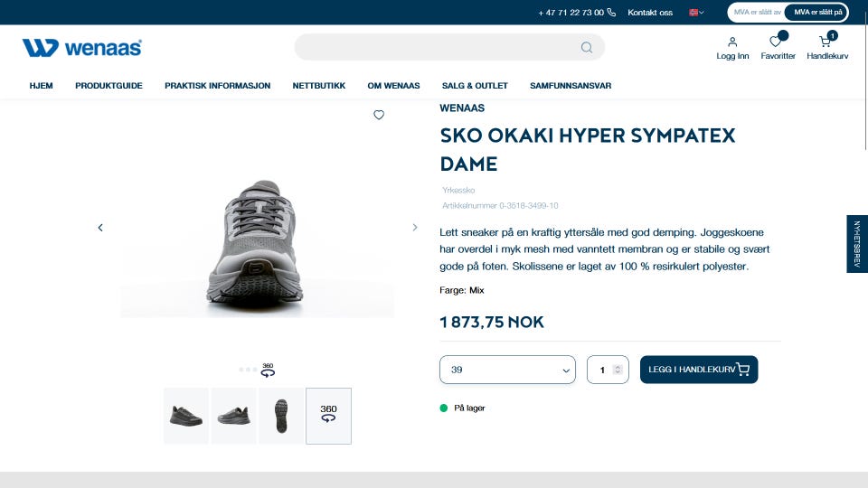This screenshot has width=868, height=488.
Task: Switch to MVA er slått på
Action: coord(817,12)
